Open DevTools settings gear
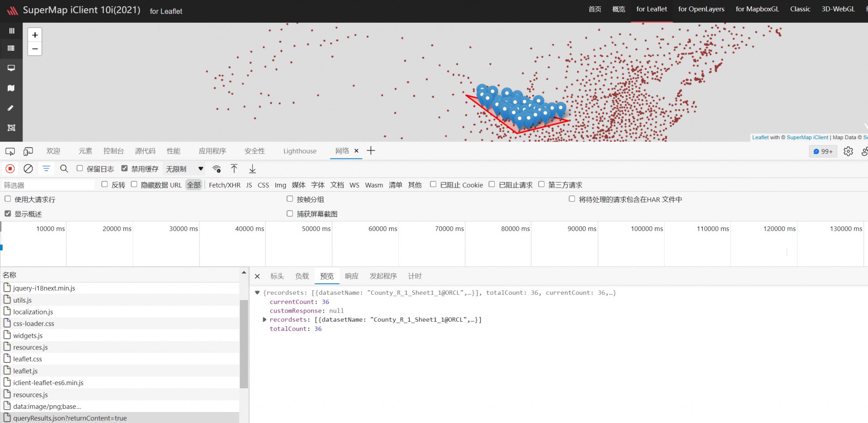Screen dimensions: 868x423 pos(848,151)
